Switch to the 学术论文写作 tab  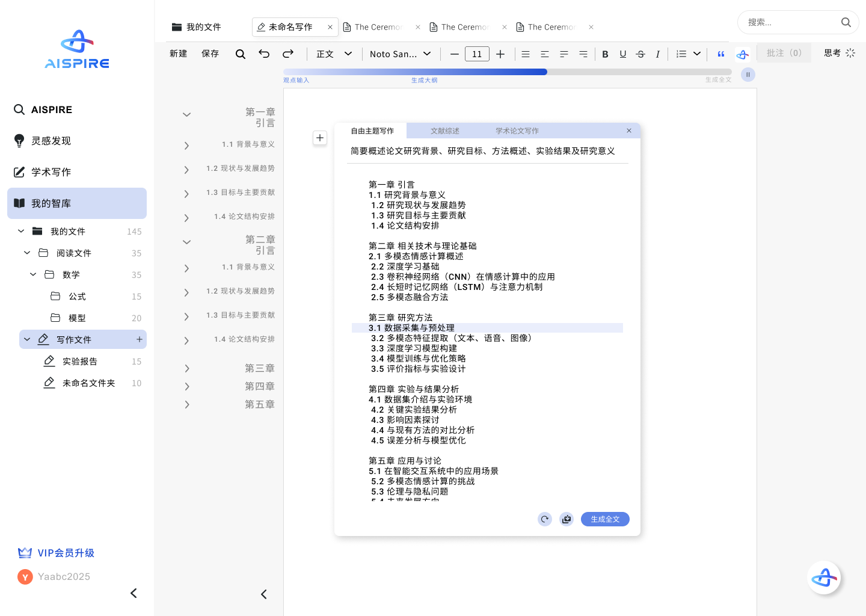[x=517, y=131]
